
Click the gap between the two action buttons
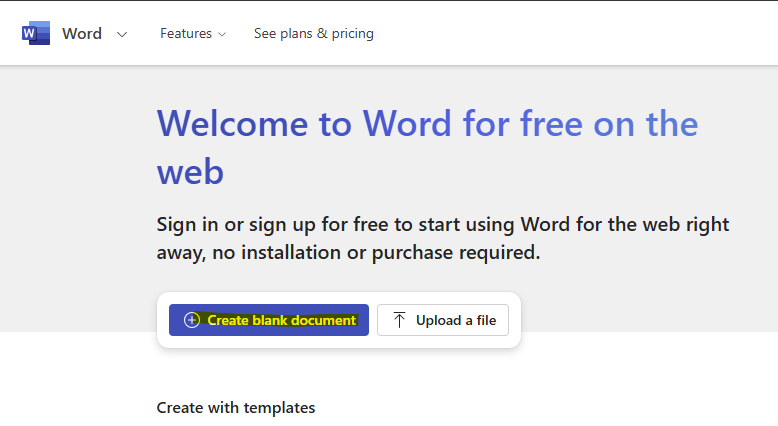tap(373, 320)
